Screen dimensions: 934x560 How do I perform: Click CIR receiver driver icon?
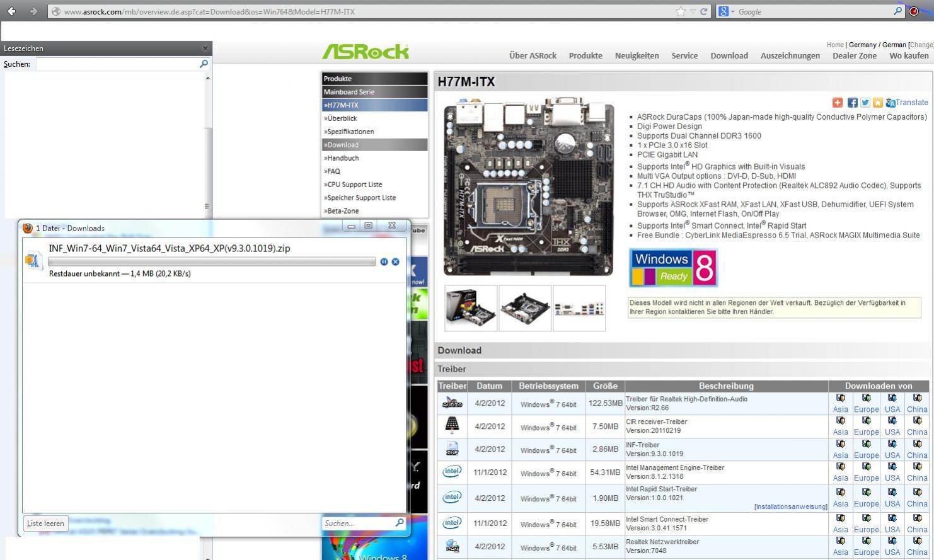pyautogui.click(x=452, y=426)
